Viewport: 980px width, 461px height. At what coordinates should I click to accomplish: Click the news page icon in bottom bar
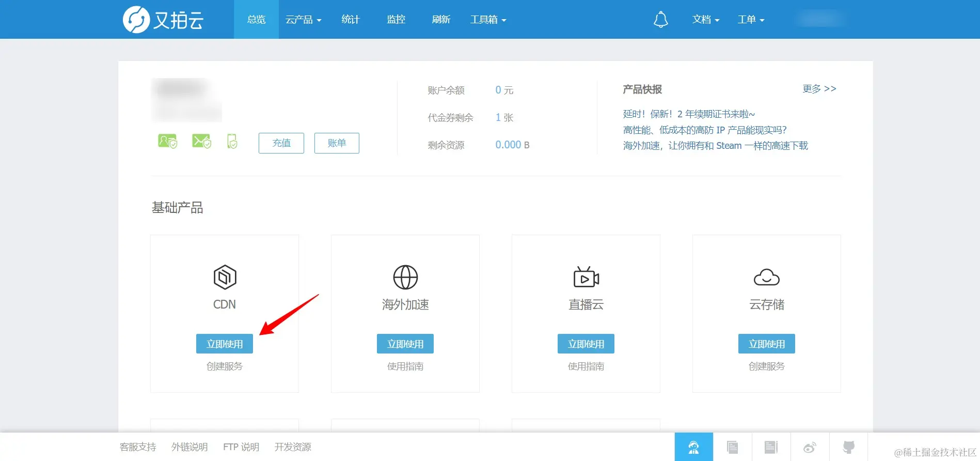pos(771,447)
